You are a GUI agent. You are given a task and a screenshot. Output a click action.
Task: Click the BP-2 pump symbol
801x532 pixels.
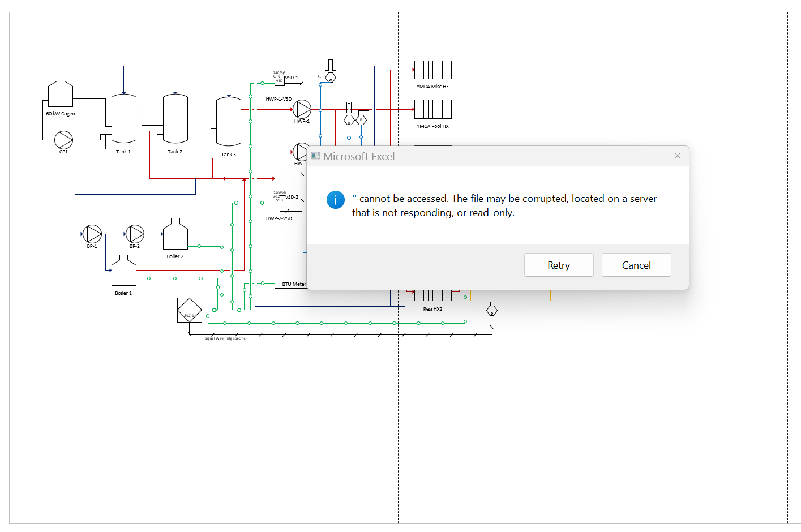[135, 234]
